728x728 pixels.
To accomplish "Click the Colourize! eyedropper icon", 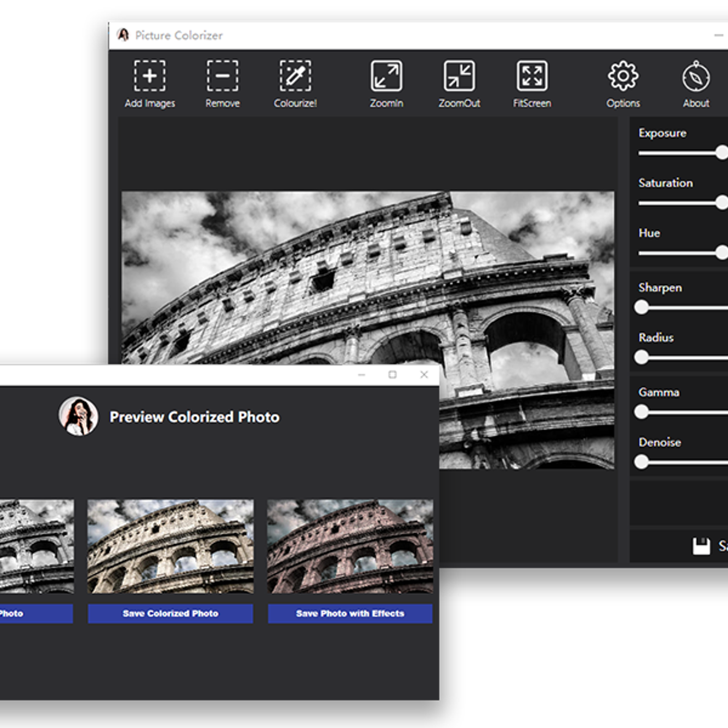I will pos(295,76).
